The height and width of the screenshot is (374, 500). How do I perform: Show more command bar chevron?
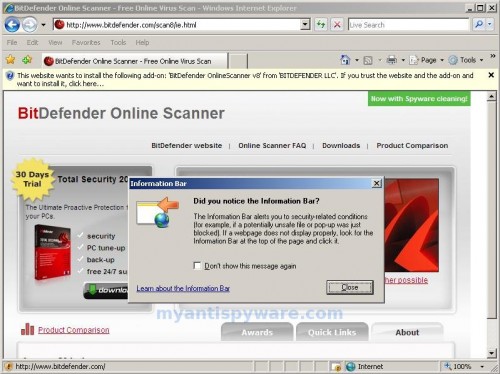493,56
